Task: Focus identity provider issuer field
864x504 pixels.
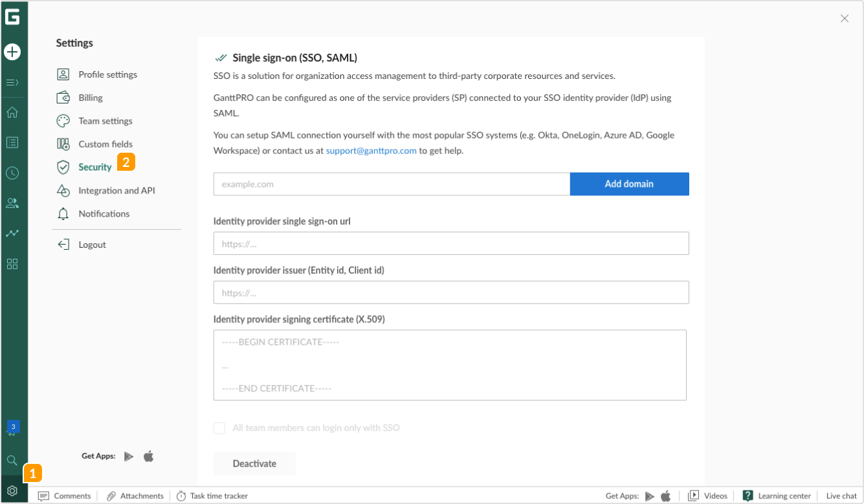Action: pyautogui.click(x=451, y=292)
